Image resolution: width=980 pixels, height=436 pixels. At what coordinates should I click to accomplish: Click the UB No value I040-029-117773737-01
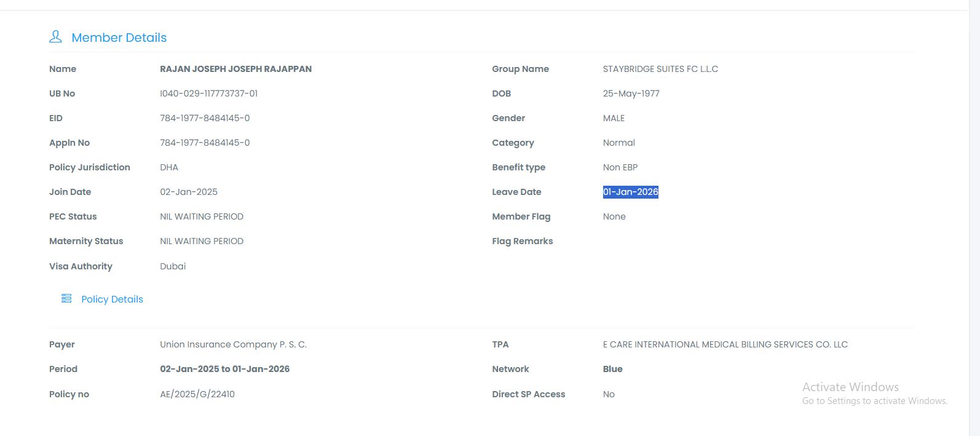pos(208,93)
